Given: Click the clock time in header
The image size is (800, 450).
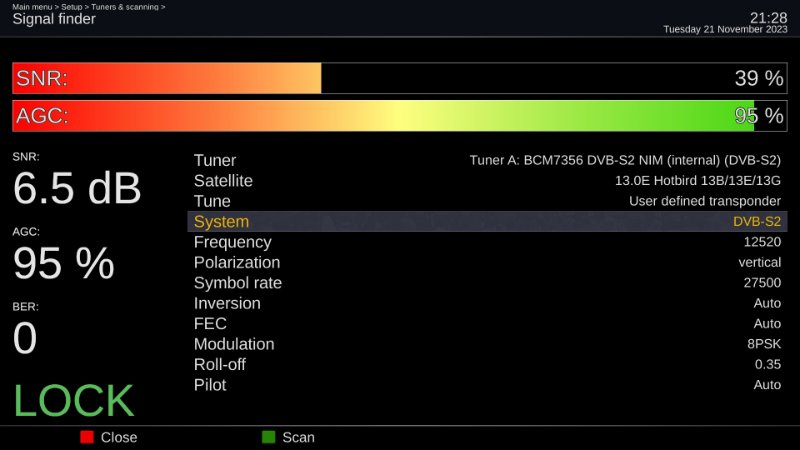Looking at the screenshot, I should [x=767, y=17].
